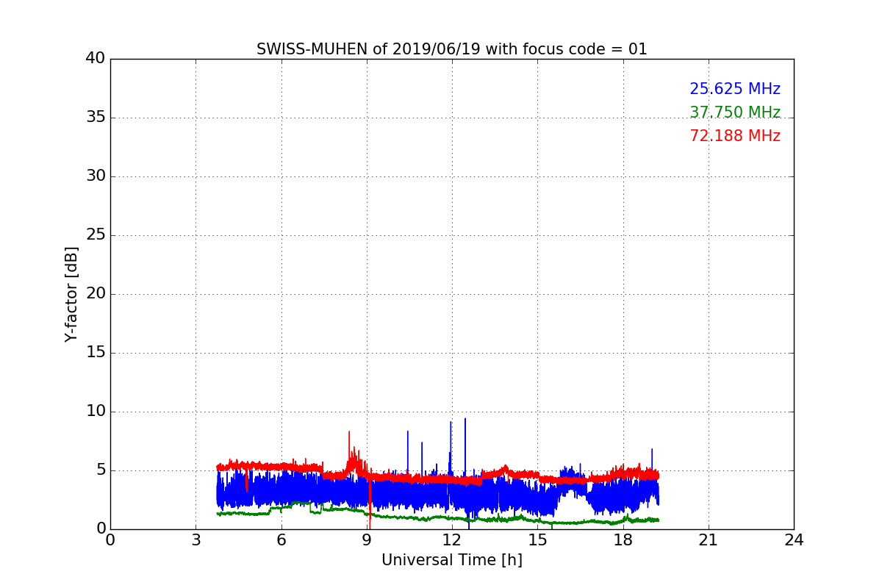Click y-axis tick label 20

tap(96, 294)
